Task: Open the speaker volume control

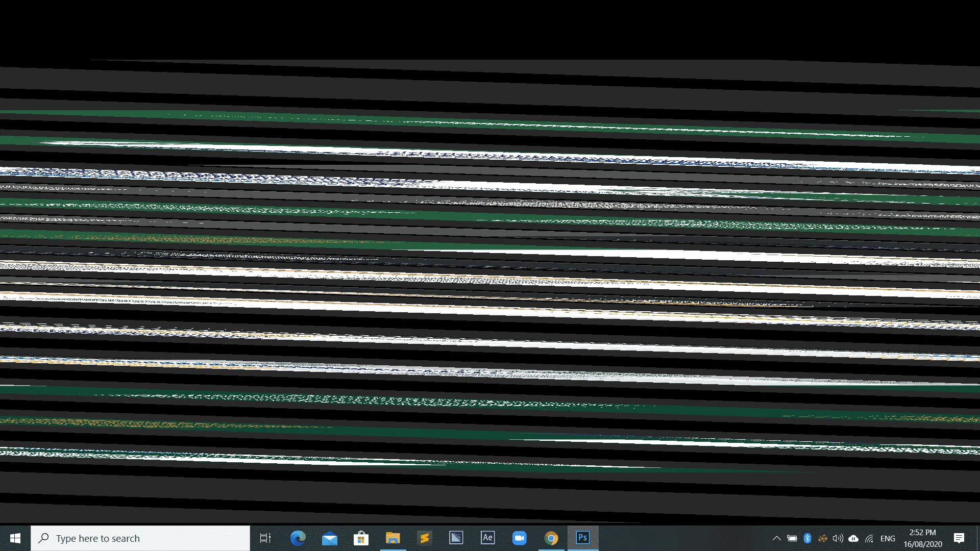Action: click(x=838, y=538)
